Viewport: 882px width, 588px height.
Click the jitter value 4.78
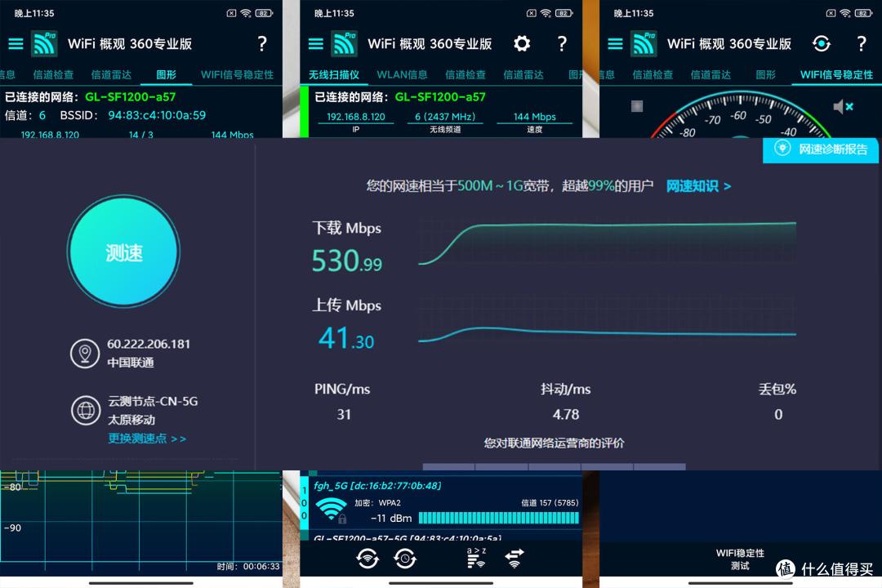coord(566,415)
